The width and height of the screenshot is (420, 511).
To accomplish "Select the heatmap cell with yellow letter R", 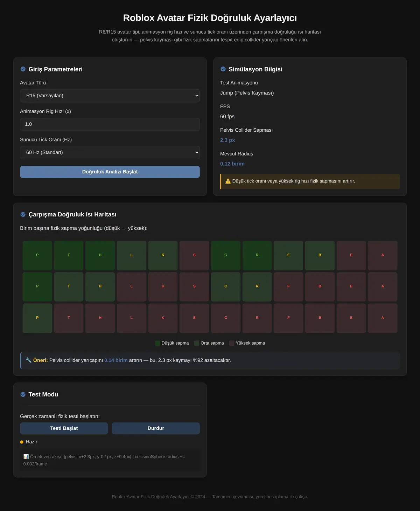I will pos(257,286).
